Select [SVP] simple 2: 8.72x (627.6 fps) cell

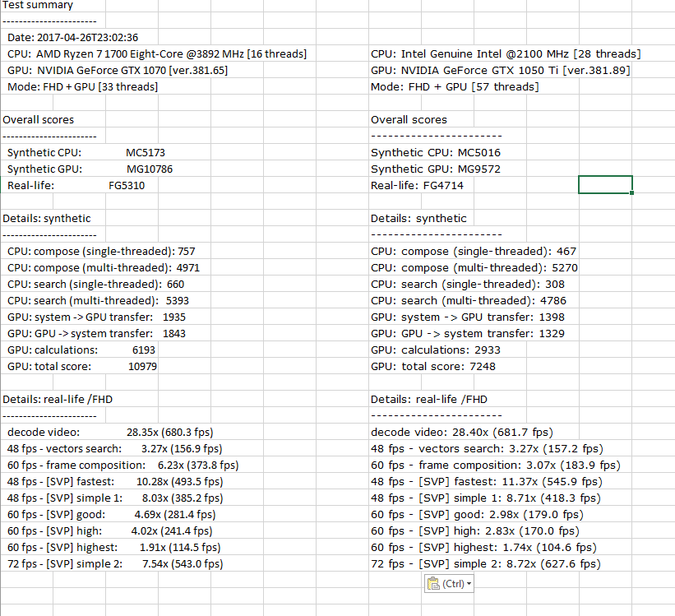pos(486,564)
